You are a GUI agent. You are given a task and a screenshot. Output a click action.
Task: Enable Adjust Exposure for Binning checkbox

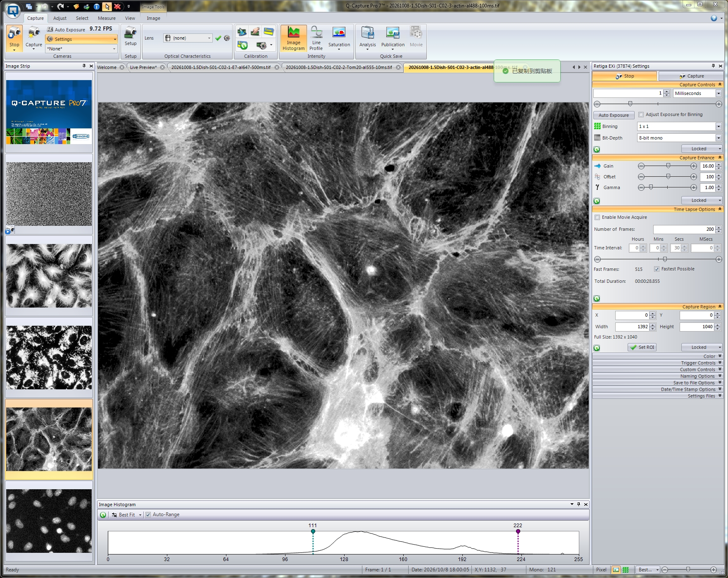[641, 115]
